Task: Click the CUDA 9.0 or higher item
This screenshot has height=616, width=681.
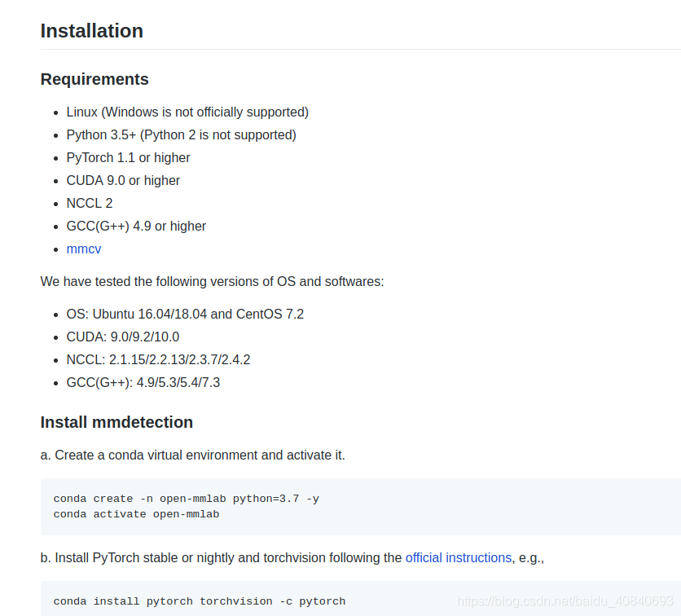Action: (x=123, y=180)
